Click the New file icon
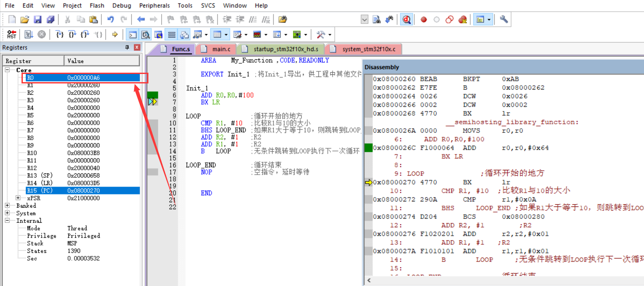 tap(12, 19)
